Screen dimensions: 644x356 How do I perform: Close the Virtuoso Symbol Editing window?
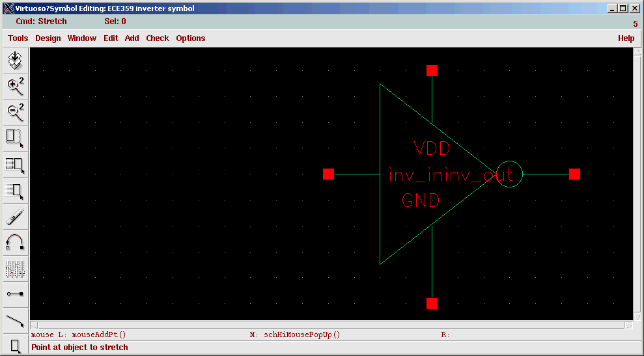click(x=634, y=8)
